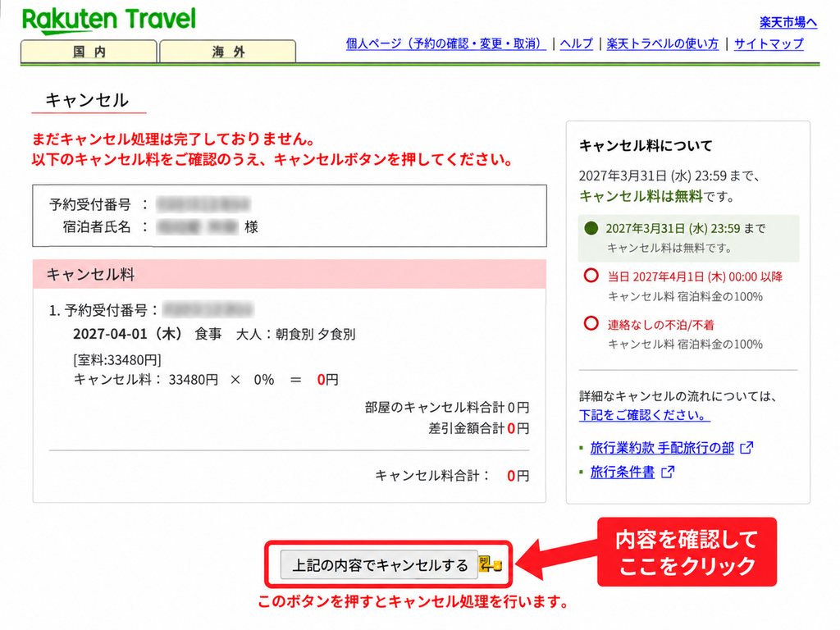
Task: Click the 部屋のキャンセル料合計 0円 line
Action: point(447,408)
